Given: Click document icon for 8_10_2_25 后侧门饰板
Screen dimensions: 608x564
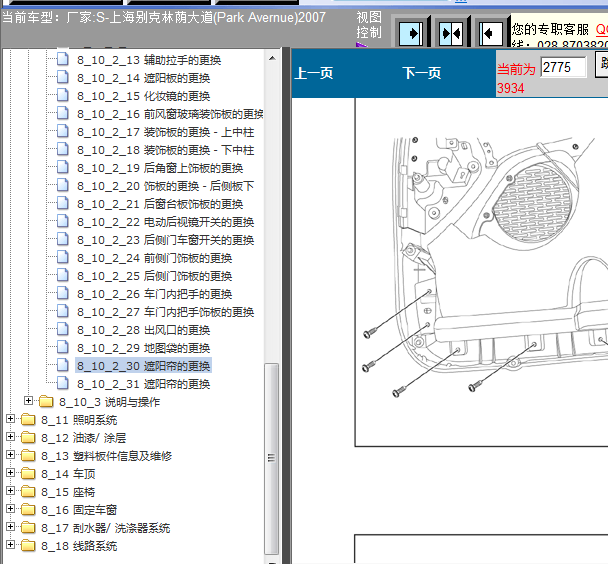Looking at the screenshot, I should (x=62, y=276).
